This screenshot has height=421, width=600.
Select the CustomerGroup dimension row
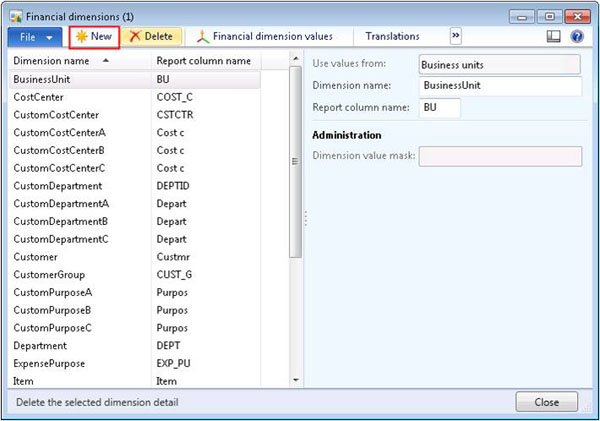pos(49,274)
